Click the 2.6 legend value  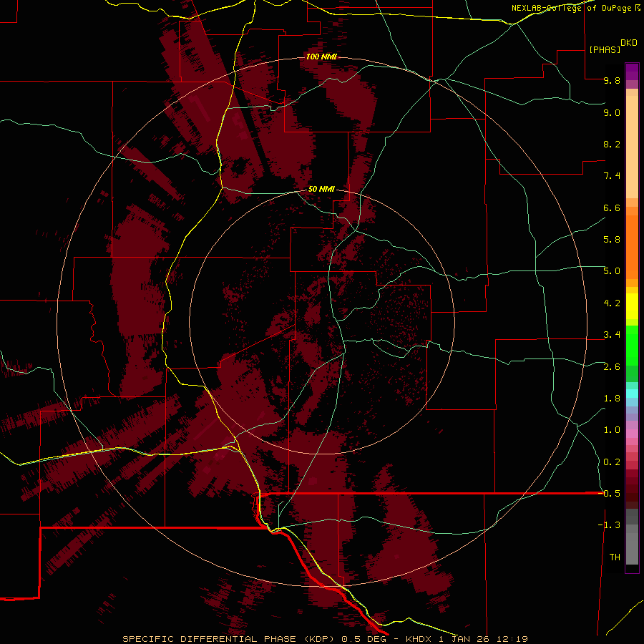pyautogui.click(x=612, y=367)
